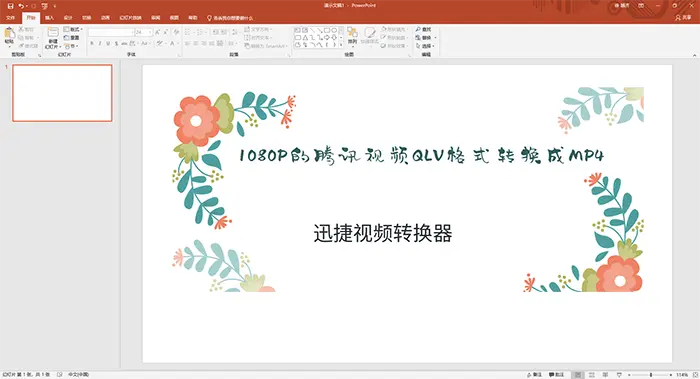Viewport: 700px width, 379px height.
Task: Toggle italic formatting
Action: point(100,43)
